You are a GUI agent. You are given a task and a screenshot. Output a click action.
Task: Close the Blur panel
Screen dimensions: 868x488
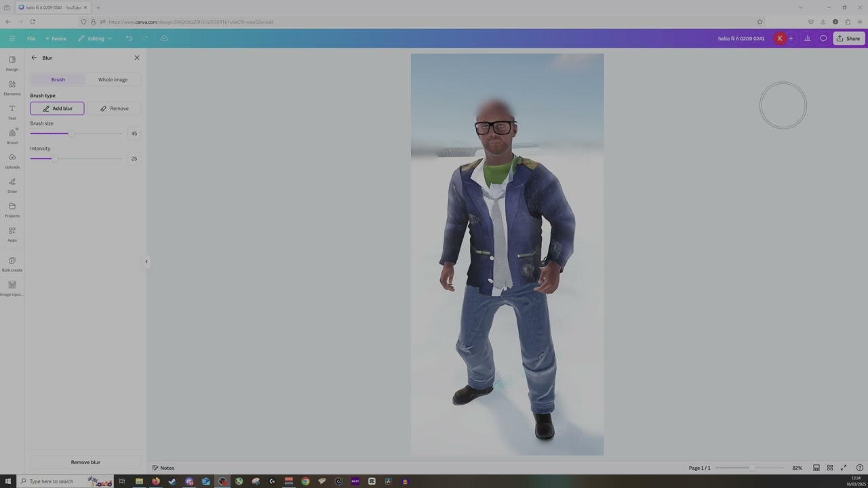pyautogui.click(x=137, y=58)
